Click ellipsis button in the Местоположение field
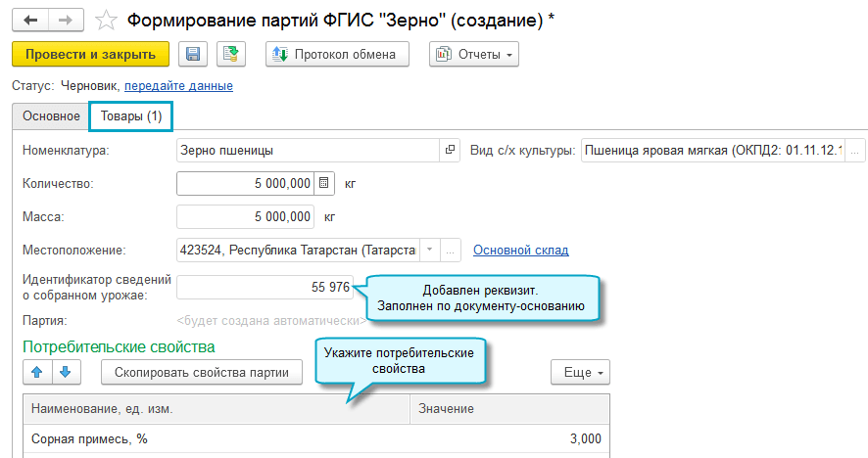Image resolution: width=868 pixels, height=458 pixels. [x=451, y=250]
